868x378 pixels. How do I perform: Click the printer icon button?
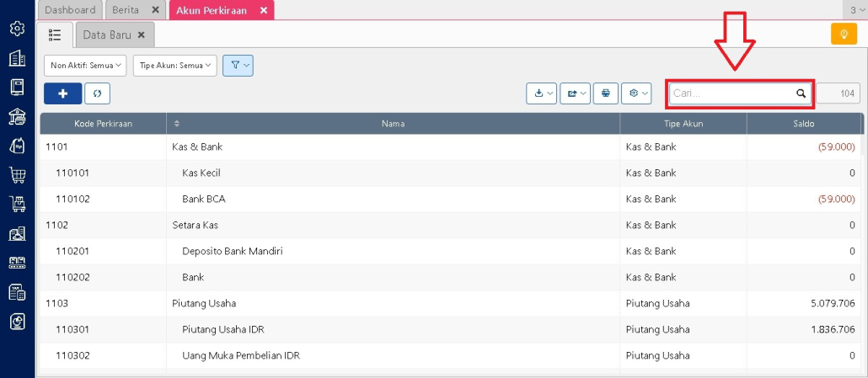tap(605, 93)
